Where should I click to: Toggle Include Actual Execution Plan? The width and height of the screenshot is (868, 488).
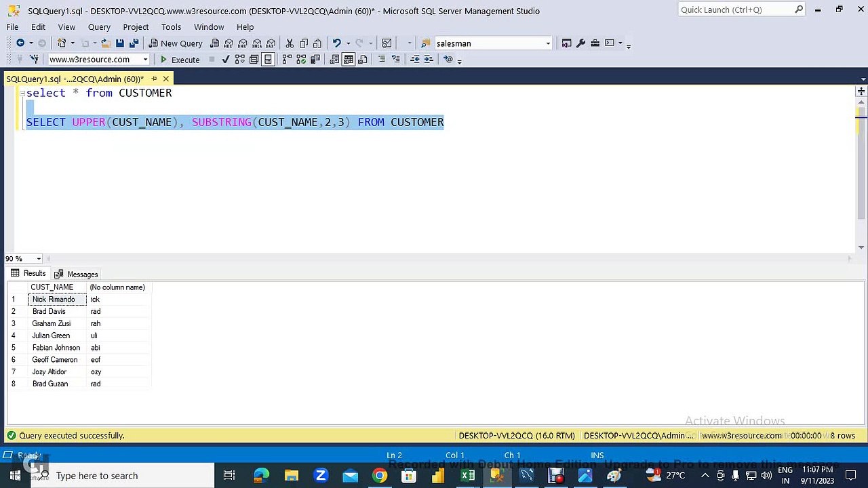point(287,60)
